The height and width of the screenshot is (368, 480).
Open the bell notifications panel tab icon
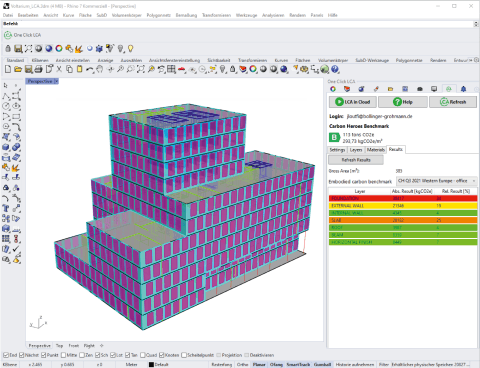tap(463, 89)
